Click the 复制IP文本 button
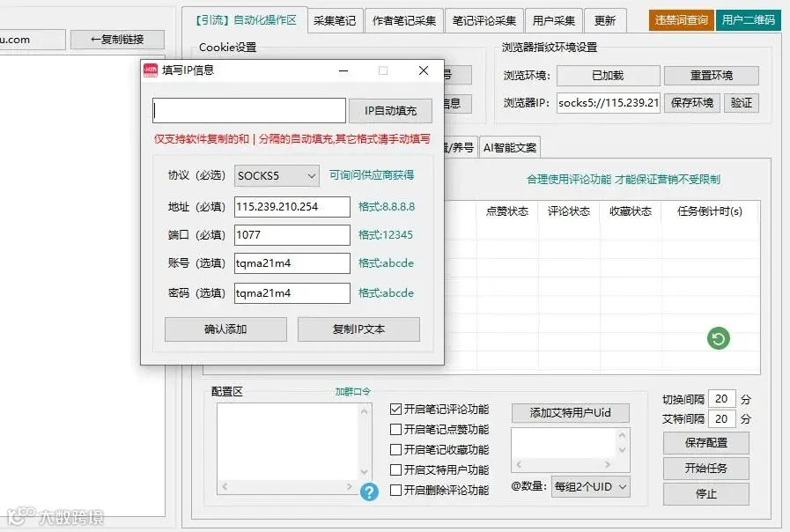The width and height of the screenshot is (790, 532). click(358, 329)
